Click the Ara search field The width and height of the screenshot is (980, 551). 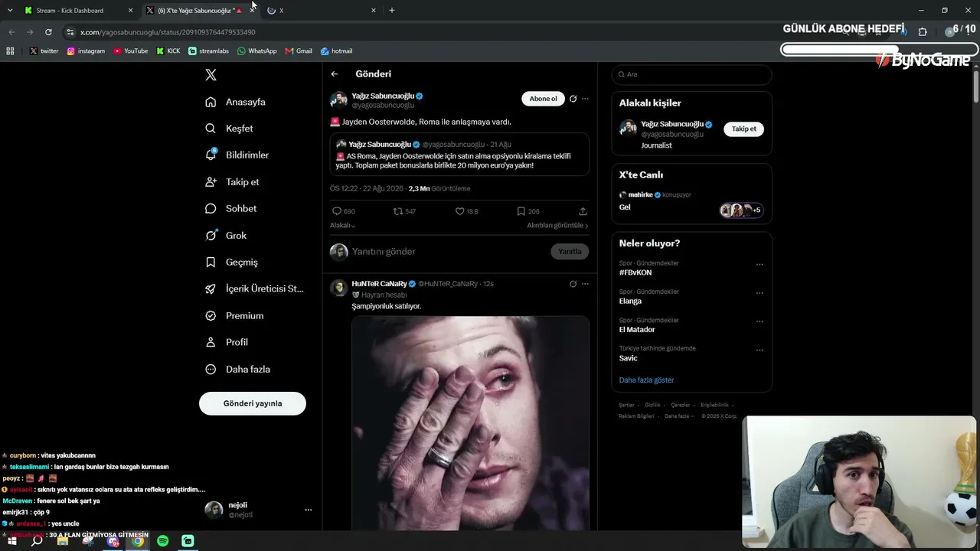(691, 74)
